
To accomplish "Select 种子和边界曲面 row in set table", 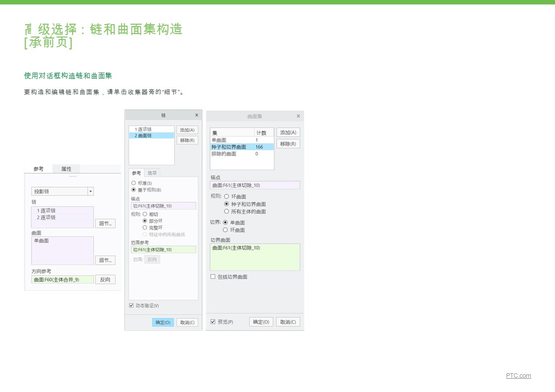I will (242, 147).
